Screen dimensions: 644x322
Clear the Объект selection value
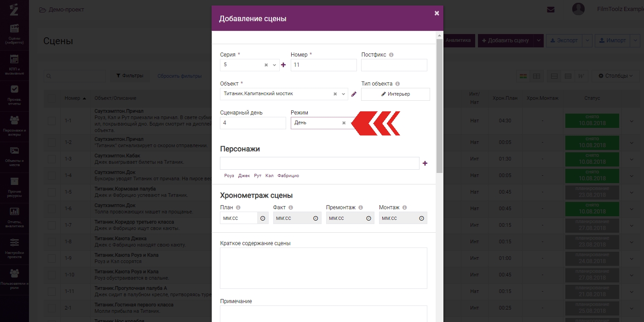335,94
